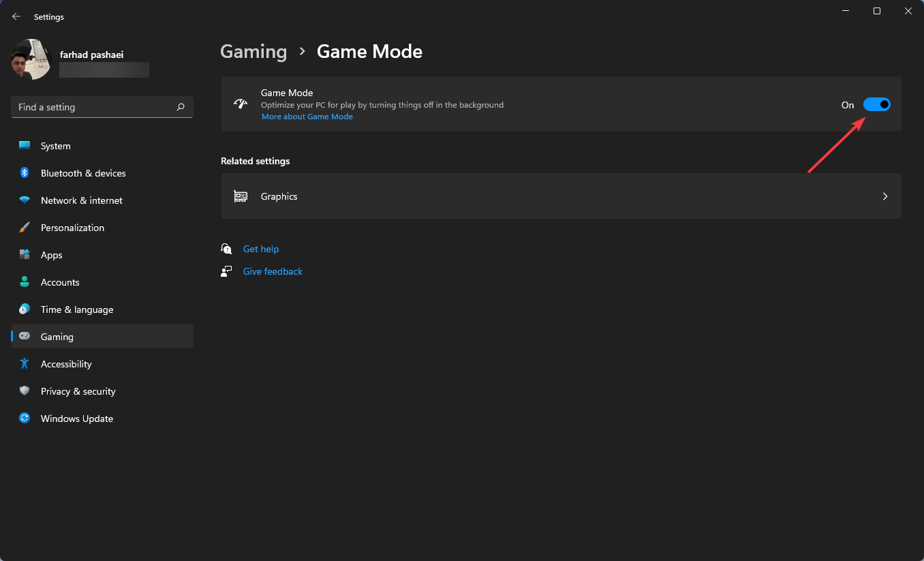Open Bluetooth & devices settings
Viewport: 924px width, 561px height.
point(25,172)
